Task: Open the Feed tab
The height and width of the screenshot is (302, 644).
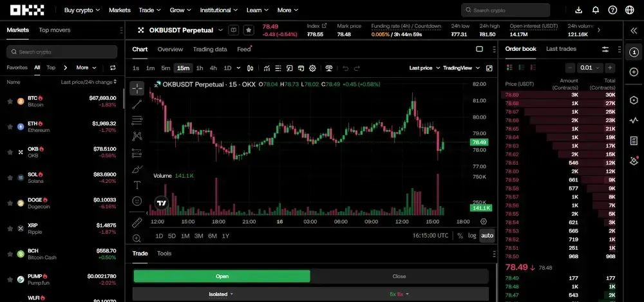Action: [x=244, y=50]
